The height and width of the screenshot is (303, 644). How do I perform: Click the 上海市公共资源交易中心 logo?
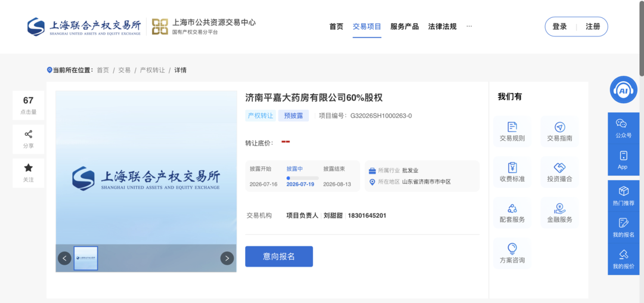[203, 27]
